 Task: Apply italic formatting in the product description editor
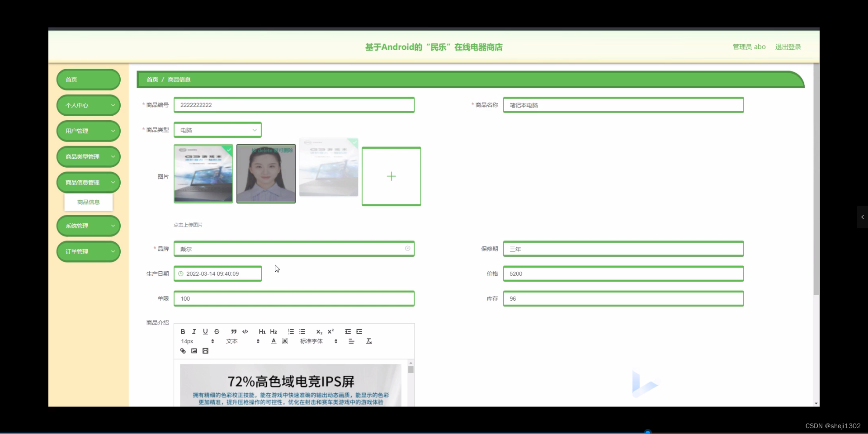[193, 331]
